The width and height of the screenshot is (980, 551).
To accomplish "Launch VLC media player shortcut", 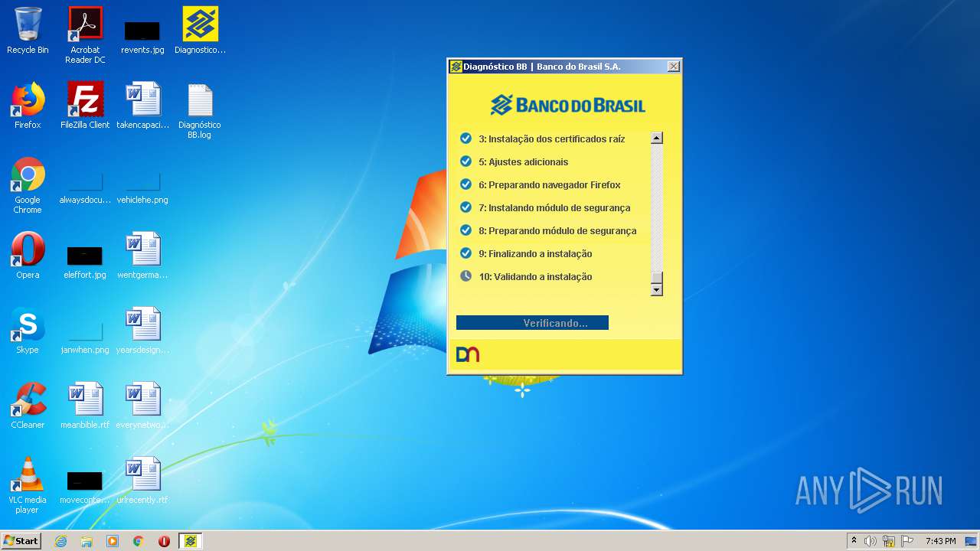I will coord(28,486).
